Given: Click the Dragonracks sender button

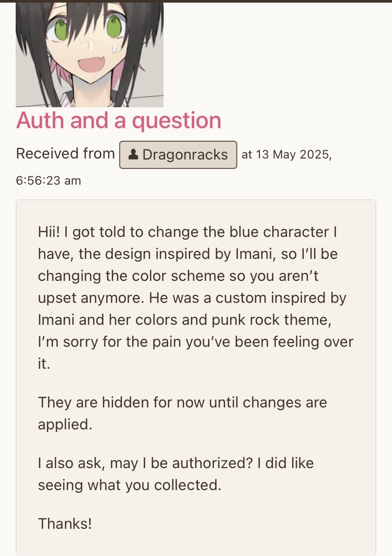Looking at the screenshot, I should coord(178,154).
